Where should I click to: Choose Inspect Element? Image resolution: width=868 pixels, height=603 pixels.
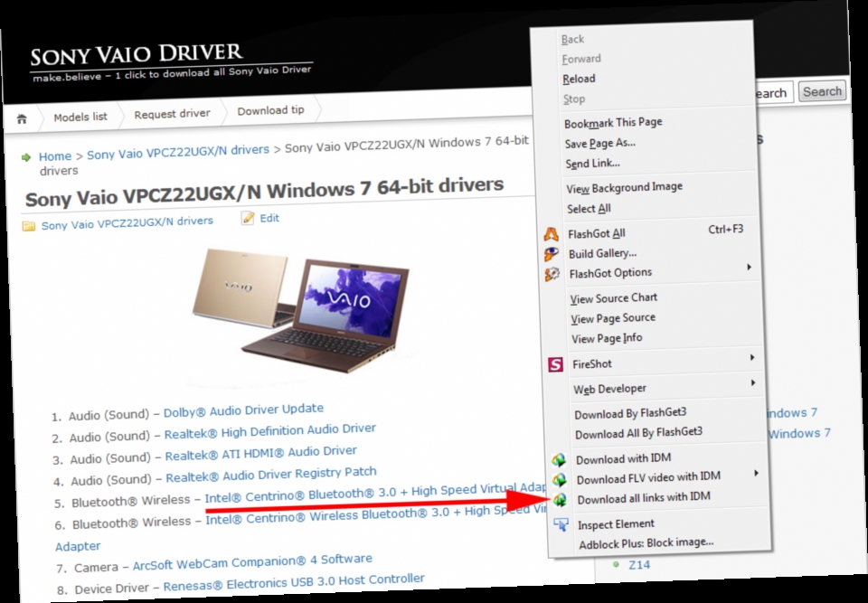coord(616,523)
